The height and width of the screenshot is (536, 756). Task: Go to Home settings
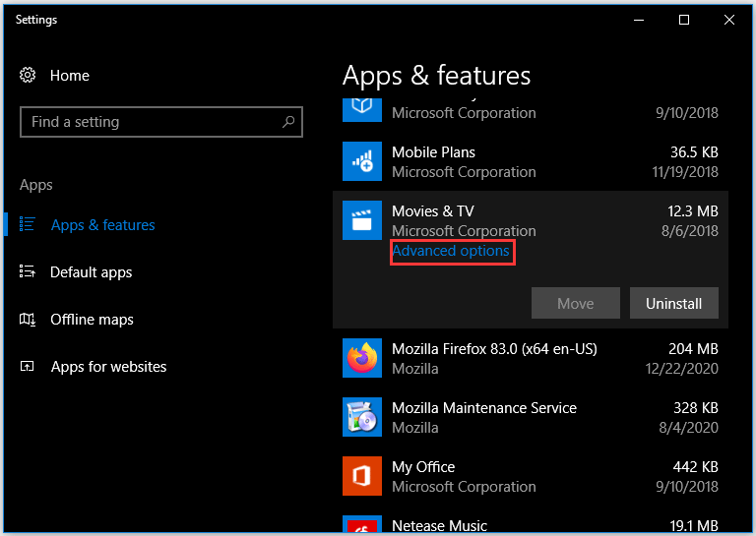[70, 76]
